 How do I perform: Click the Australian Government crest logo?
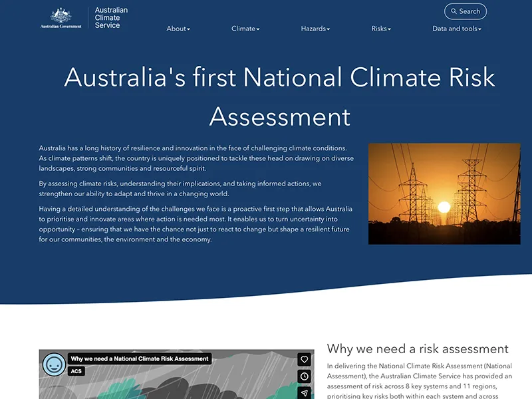point(61,17)
